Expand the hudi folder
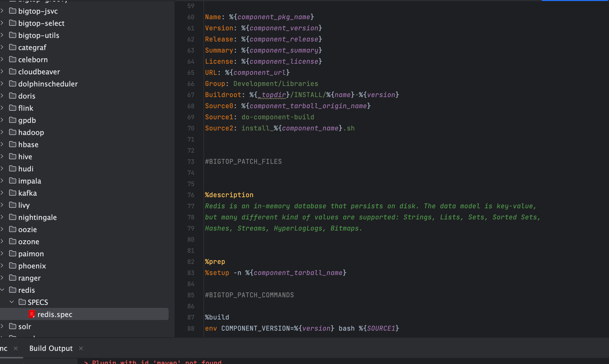Viewport: 609px width, 364px height. [2, 169]
